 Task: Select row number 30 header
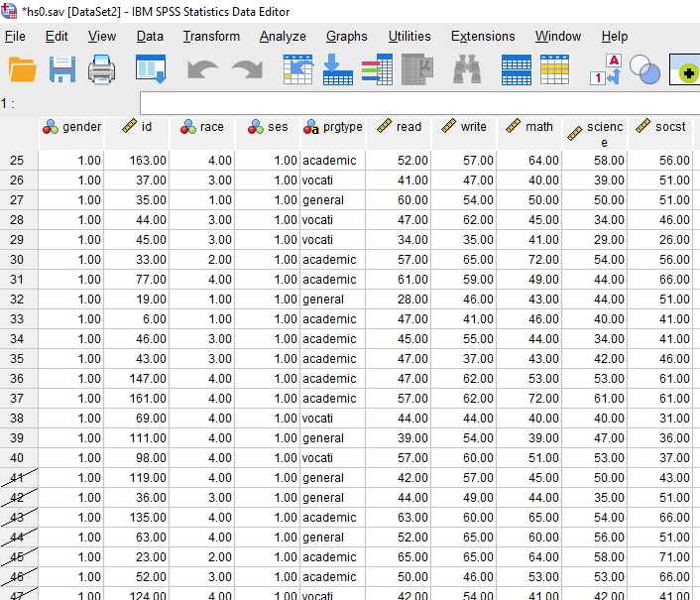[x=17, y=260]
